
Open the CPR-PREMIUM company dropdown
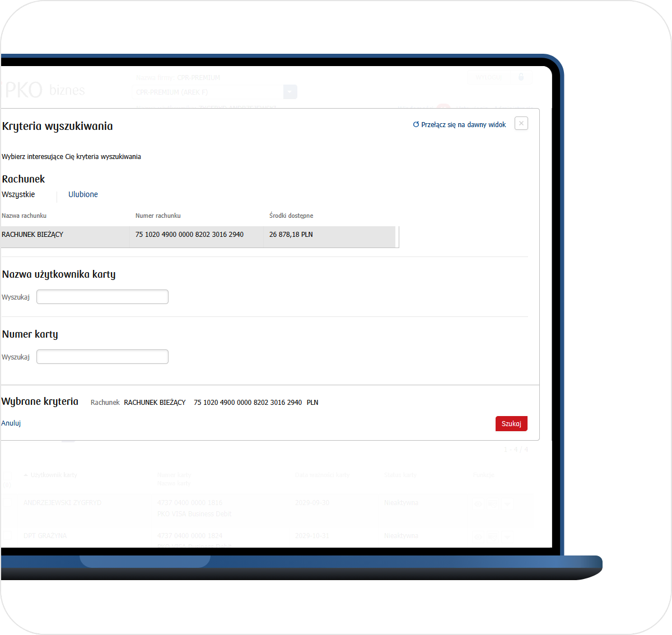click(290, 92)
